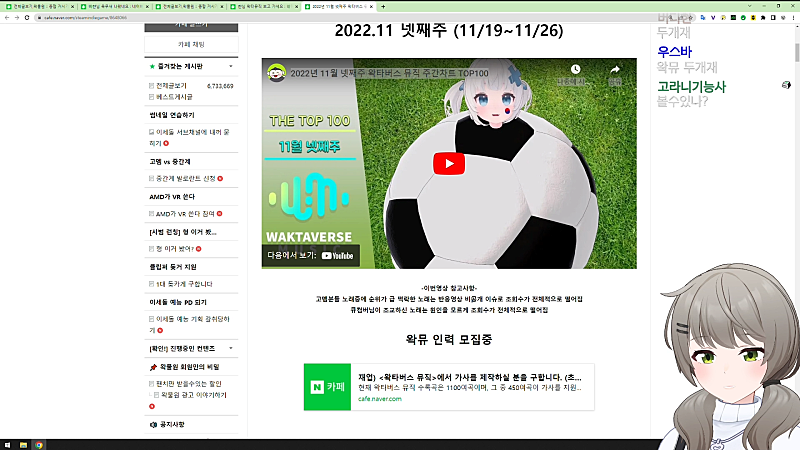Click the share arrow icon on the video
This screenshot has height=450, width=800.
click(x=615, y=69)
